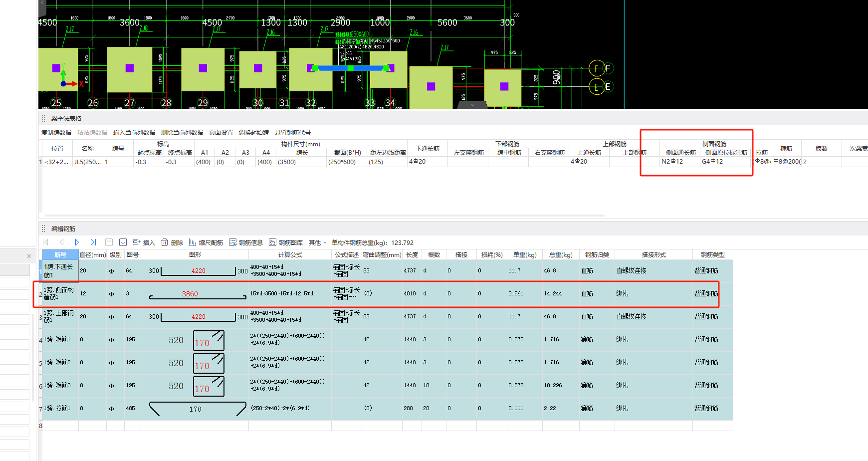Click 复制跨数据 copy span data
This screenshot has width=868, height=461.
(56, 132)
